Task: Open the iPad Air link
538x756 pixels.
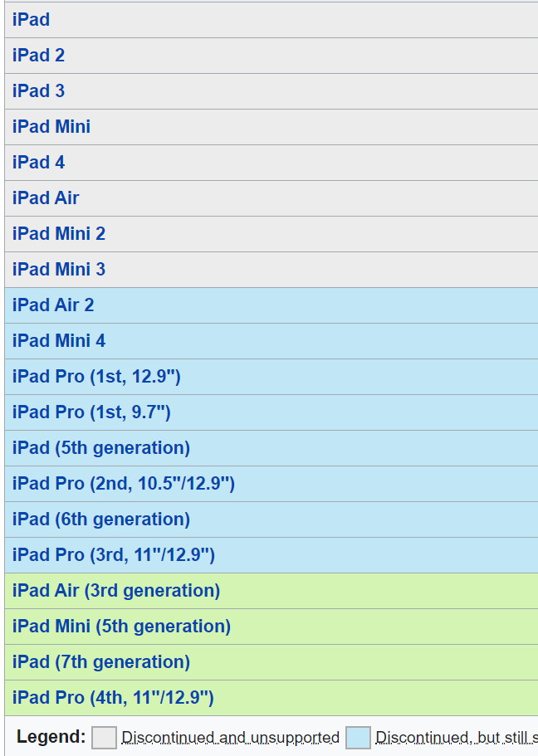Action: coord(46,198)
